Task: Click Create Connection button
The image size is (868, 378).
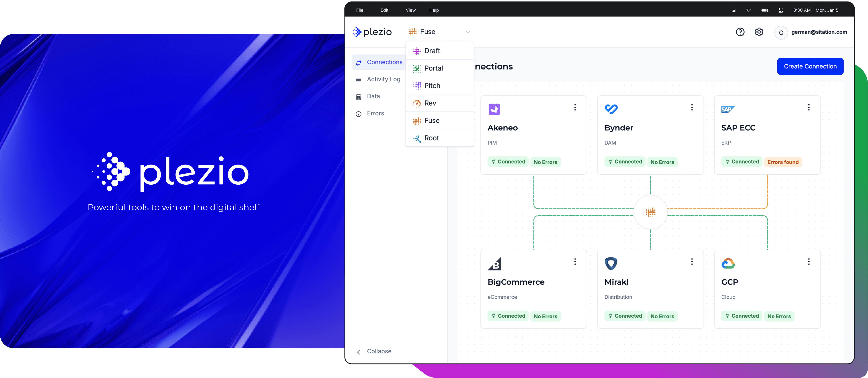Action: [x=810, y=66]
